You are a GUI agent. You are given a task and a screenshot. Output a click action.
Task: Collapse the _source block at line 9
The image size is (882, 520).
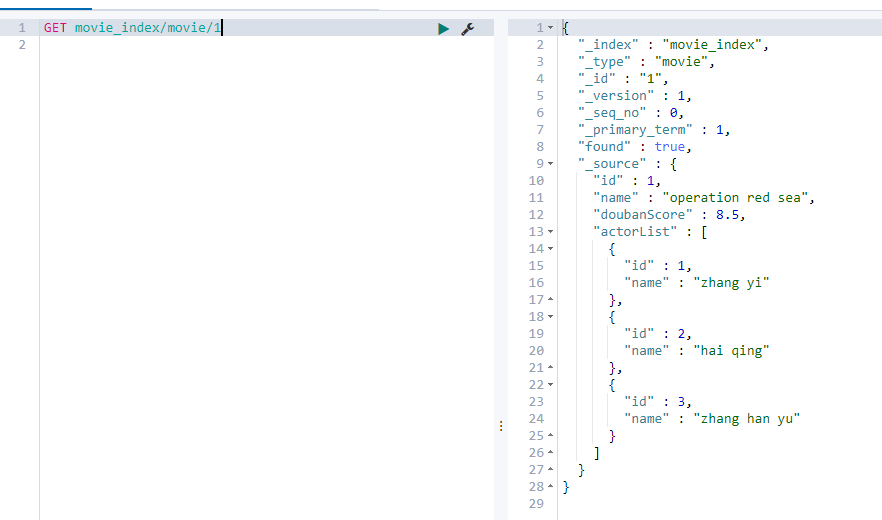[x=551, y=164]
